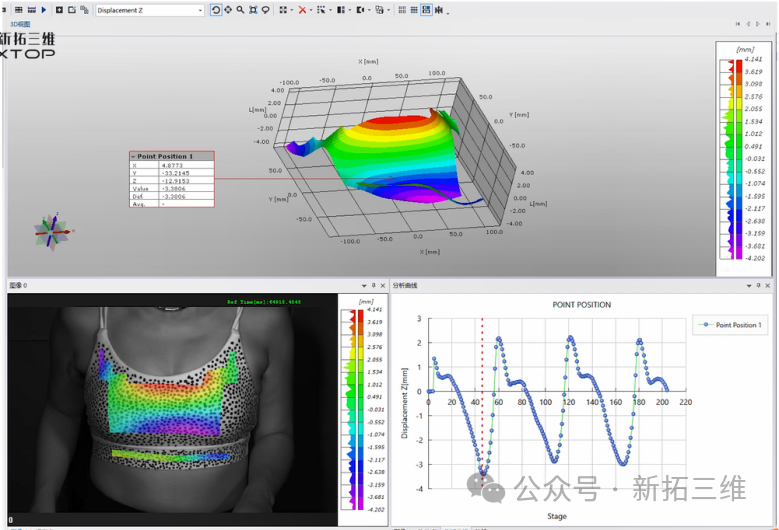
Task: Select the rotate view tool
Action: point(216,9)
